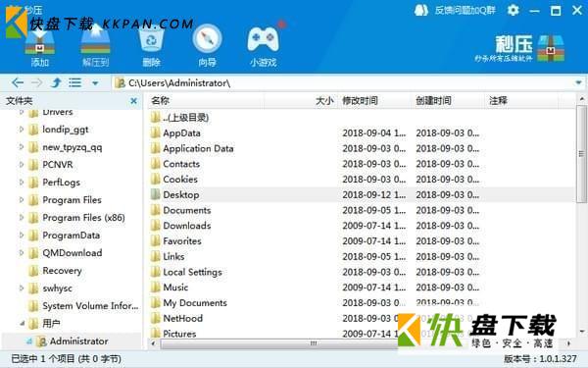Screen dimensions: 588x368
Task: Click the vertical scrollbar thumb of file list
Action: point(581,154)
